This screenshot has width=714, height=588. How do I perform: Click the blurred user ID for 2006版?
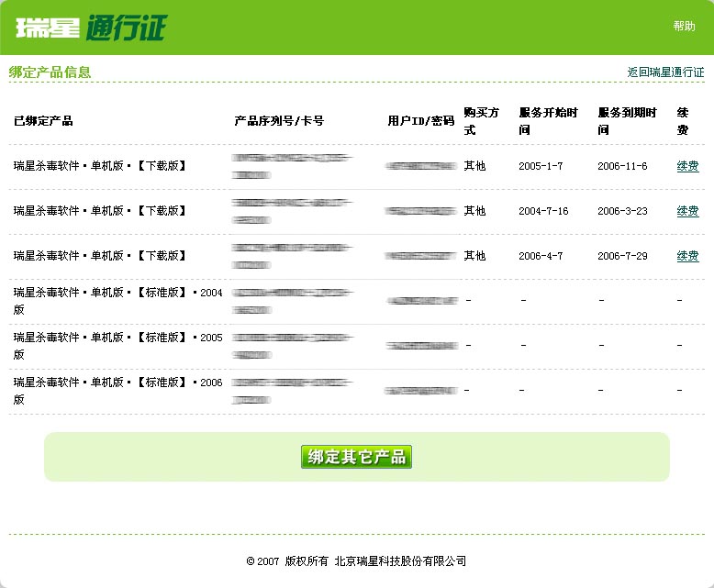pyautogui.click(x=420, y=391)
